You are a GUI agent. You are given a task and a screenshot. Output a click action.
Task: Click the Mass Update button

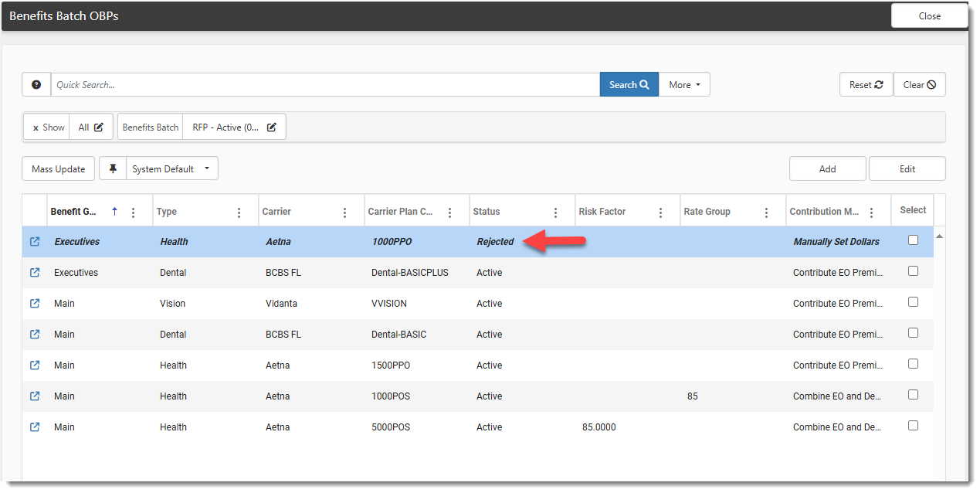59,168
